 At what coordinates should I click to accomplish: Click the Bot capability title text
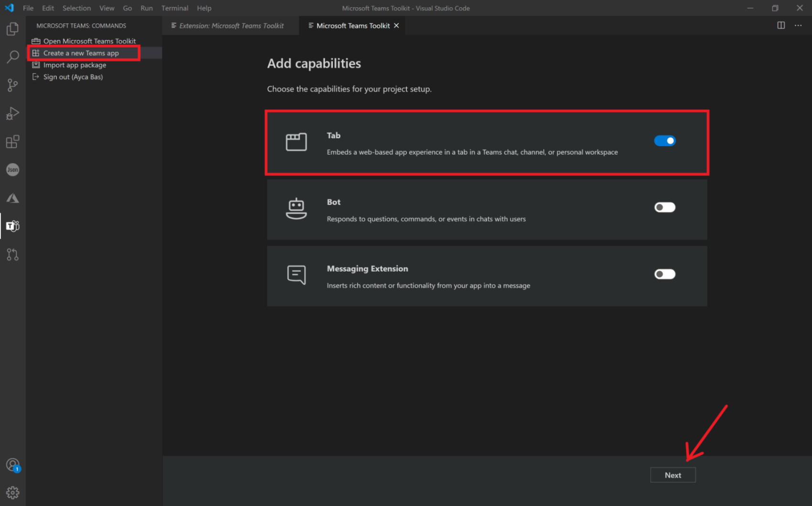pyautogui.click(x=333, y=202)
